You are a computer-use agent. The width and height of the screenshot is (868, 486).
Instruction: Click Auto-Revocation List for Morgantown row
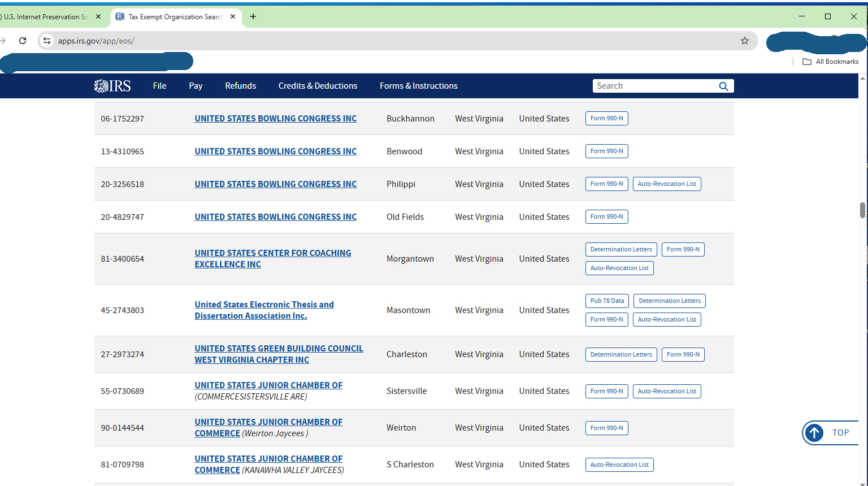(619, 268)
